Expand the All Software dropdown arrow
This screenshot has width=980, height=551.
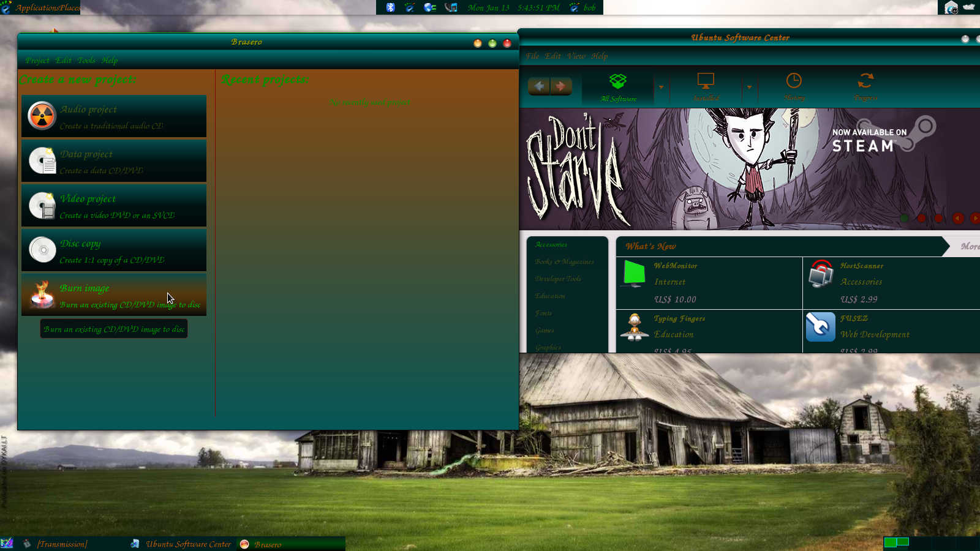(661, 87)
